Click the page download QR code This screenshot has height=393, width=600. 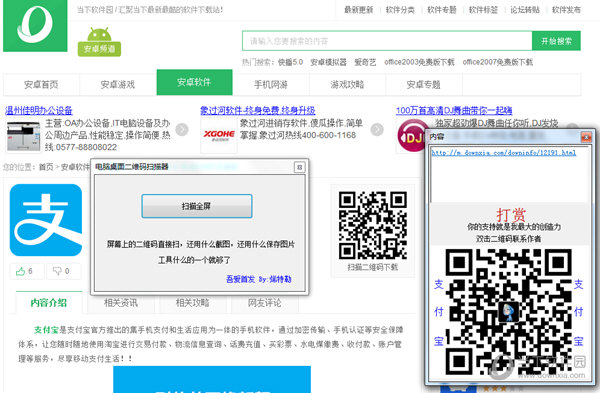coord(373,225)
